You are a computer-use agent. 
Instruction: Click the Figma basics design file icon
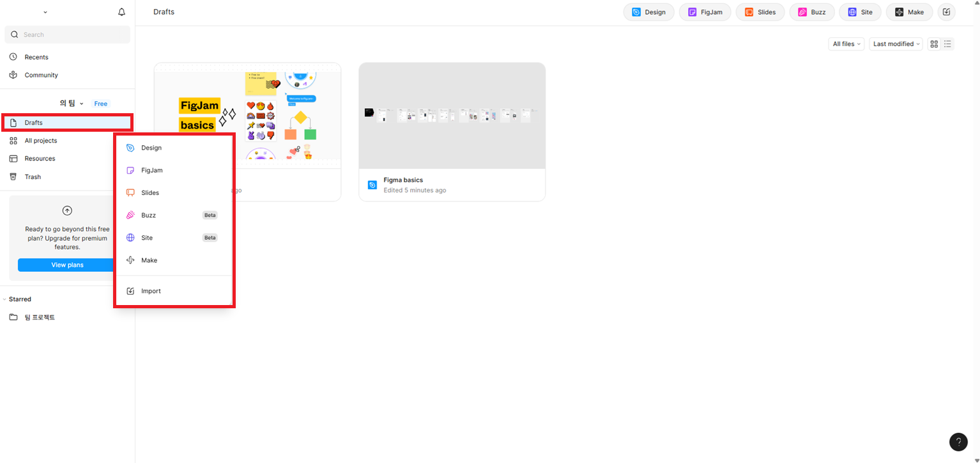tap(372, 185)
